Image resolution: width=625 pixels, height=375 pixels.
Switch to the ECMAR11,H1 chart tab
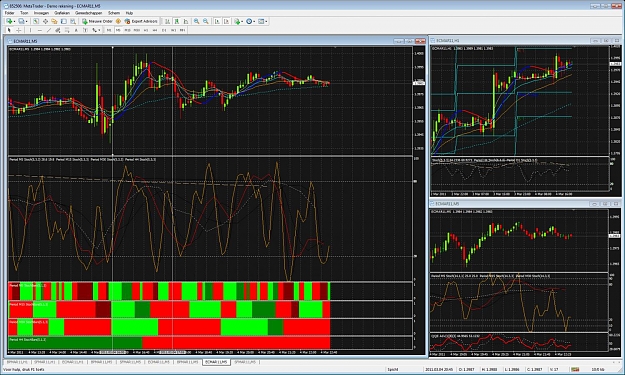point(73,362)
